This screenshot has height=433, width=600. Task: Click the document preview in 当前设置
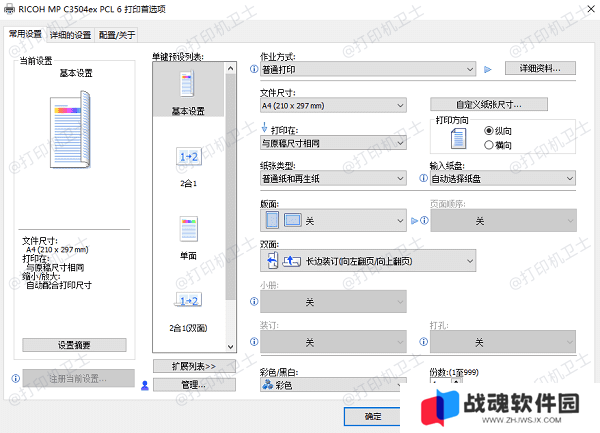pyautogui.click(x=71, y=130)
